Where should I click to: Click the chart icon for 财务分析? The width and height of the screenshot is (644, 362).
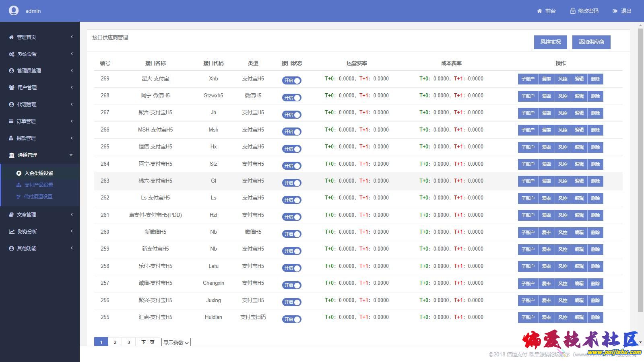tap(12, 232)
